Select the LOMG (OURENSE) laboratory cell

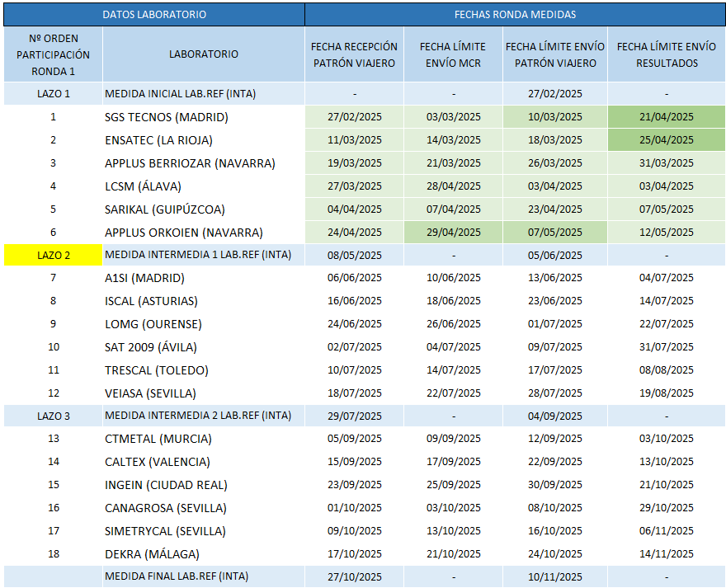coord(204,324)
